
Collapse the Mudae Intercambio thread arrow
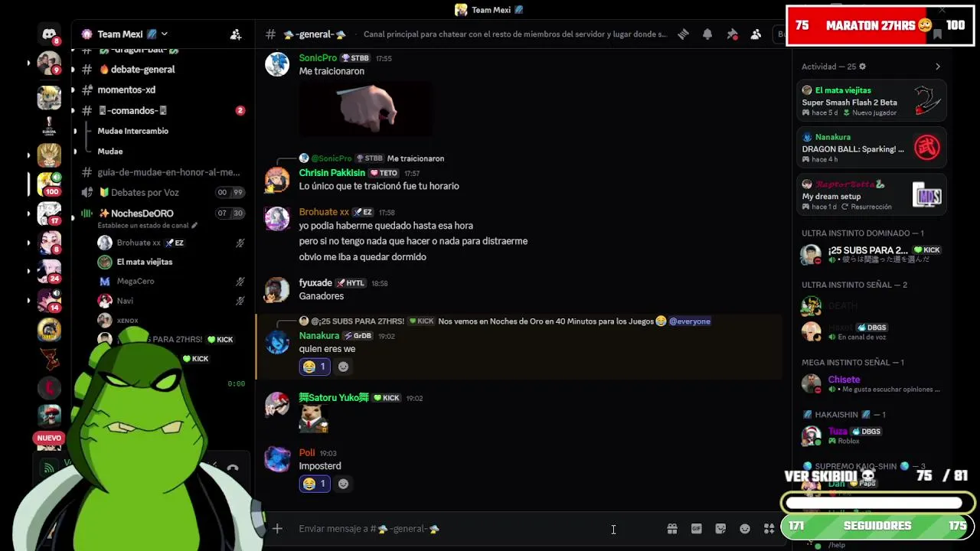click(75, 131)
